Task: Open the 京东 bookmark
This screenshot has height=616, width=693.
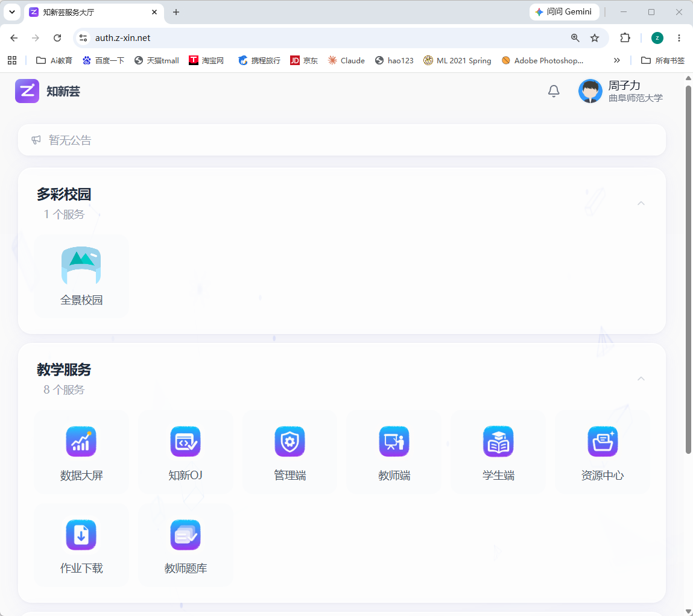Action: 304,60
